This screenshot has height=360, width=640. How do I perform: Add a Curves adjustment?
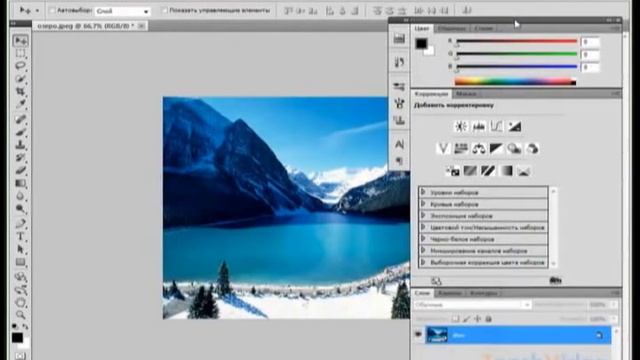point(497,127)
